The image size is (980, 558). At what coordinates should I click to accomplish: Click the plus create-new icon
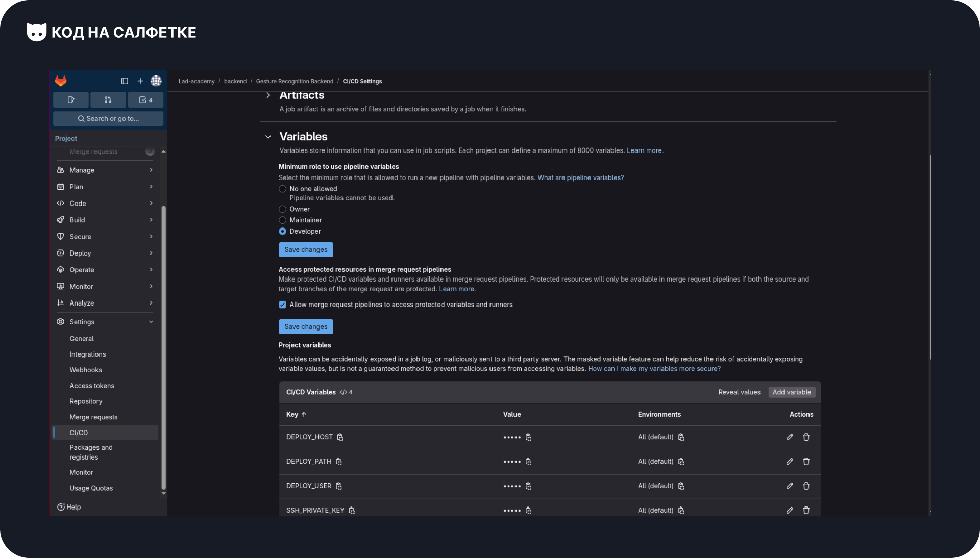point(140,81)
